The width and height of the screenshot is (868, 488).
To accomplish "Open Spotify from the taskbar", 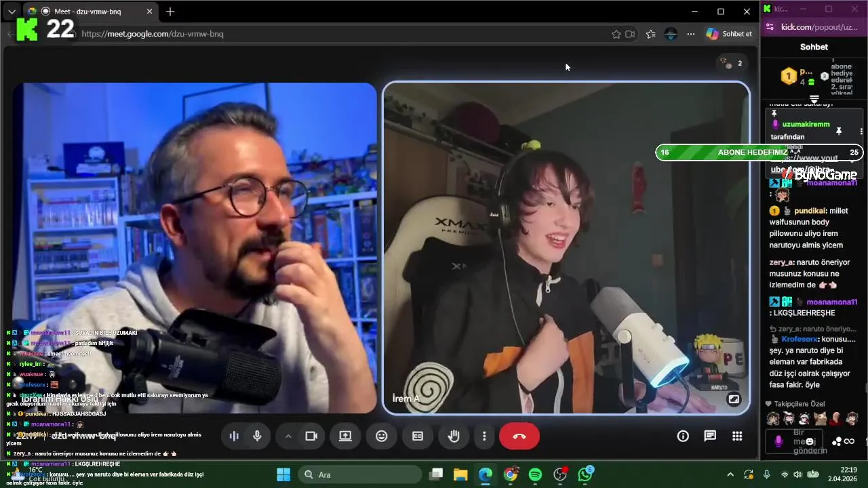I will pyautogui.click(x=535, y=474).
